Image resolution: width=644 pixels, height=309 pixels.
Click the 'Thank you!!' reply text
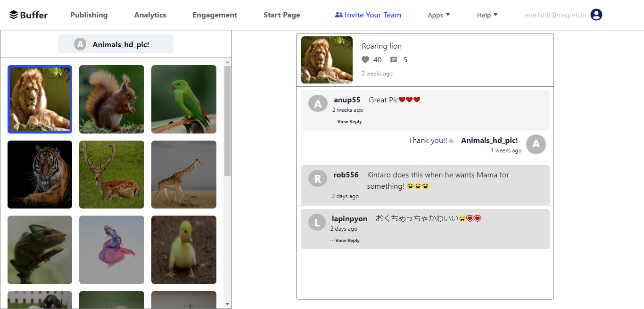tap(431, 141)
